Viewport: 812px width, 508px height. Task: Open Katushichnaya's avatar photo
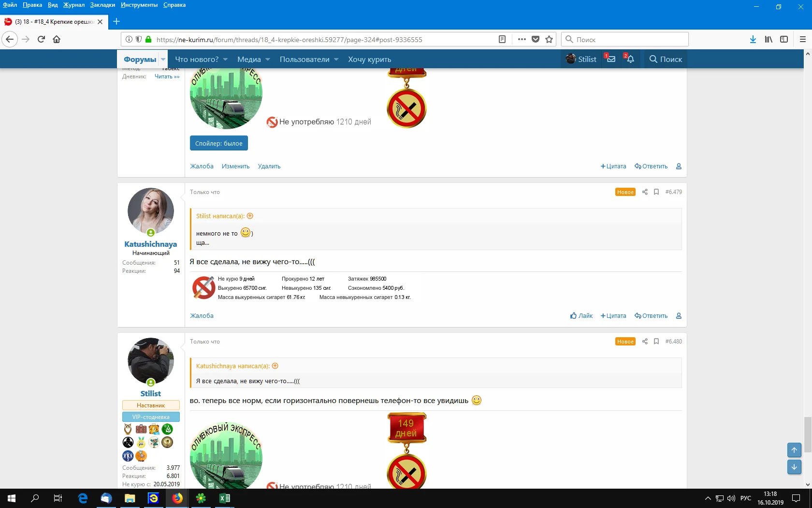151,211
